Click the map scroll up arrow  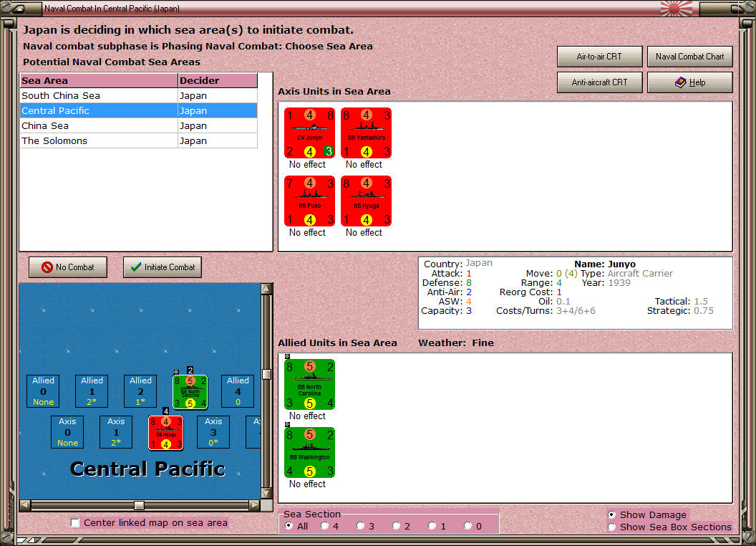point(266,289)
